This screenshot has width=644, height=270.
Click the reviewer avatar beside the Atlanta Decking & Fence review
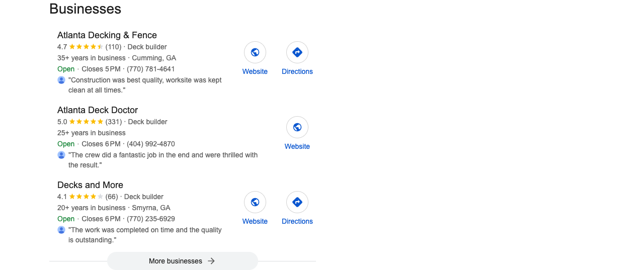click(61, 80)
